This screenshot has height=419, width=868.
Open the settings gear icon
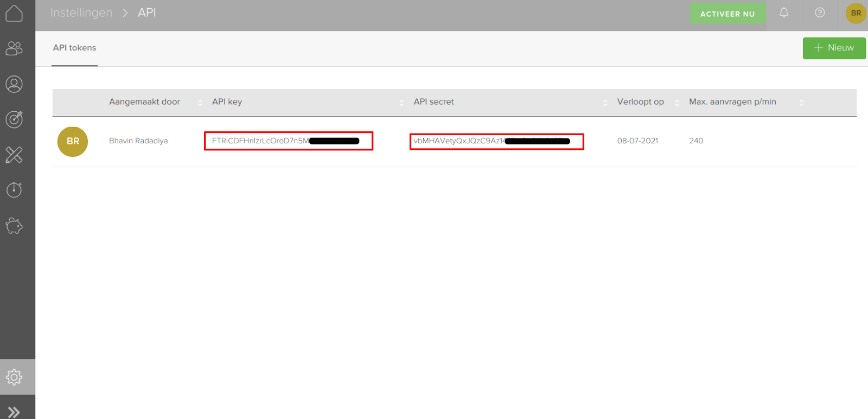pyautogui.click(x=14, y=377)
